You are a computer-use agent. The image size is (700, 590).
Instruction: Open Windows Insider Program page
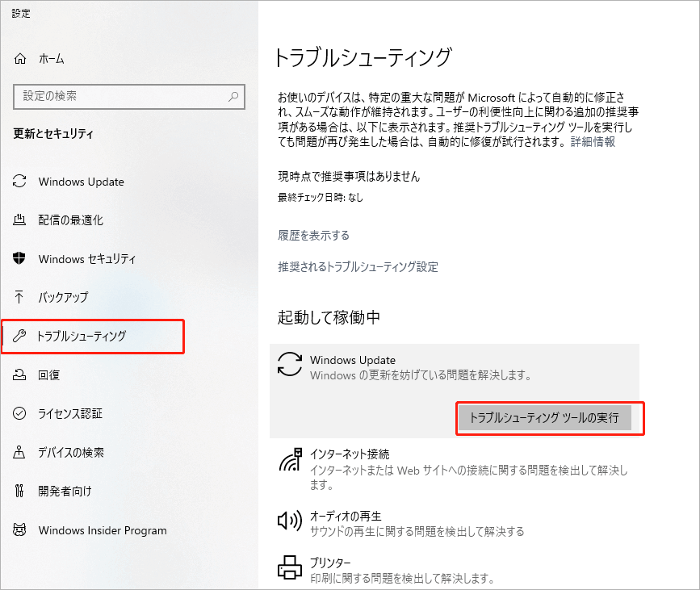pyautogui.click(x=103, y=530)
